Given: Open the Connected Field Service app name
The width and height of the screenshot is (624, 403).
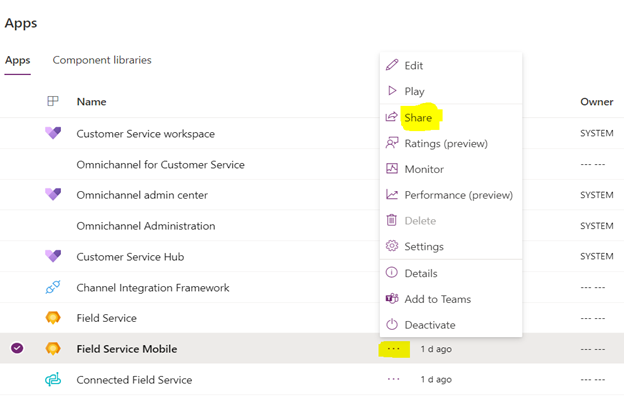Looking at the screenshot, I should [134, 380].
